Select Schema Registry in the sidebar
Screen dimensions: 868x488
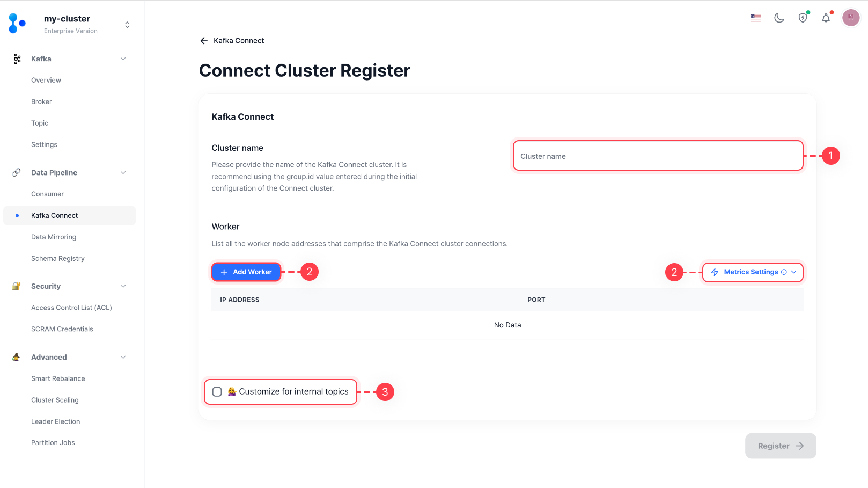click(x=57, y=258)
